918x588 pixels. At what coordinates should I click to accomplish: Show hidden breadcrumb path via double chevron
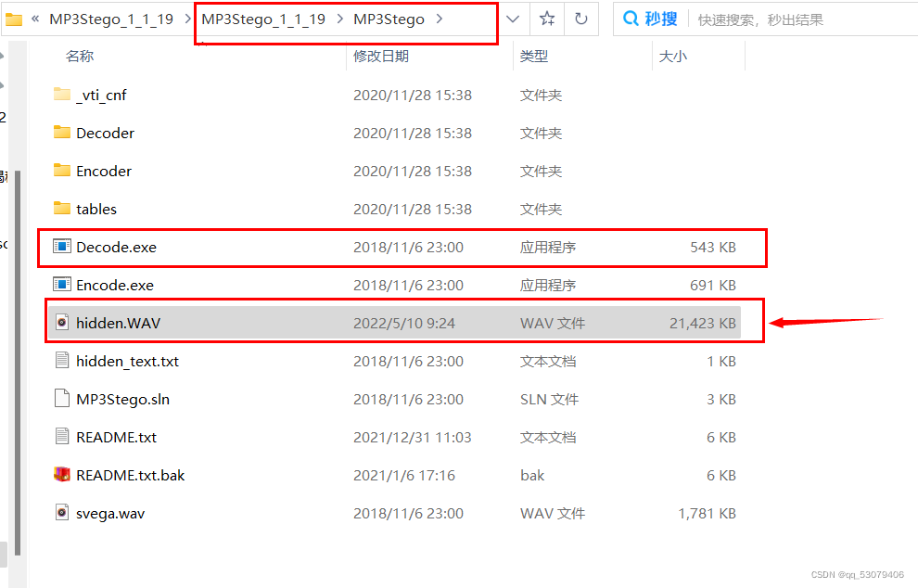35,19
